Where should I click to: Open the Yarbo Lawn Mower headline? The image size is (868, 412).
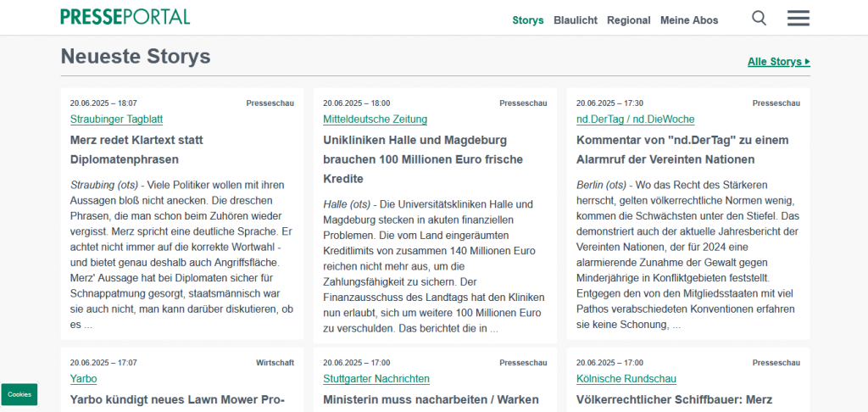pyautogui.click(x=176, y=399)
